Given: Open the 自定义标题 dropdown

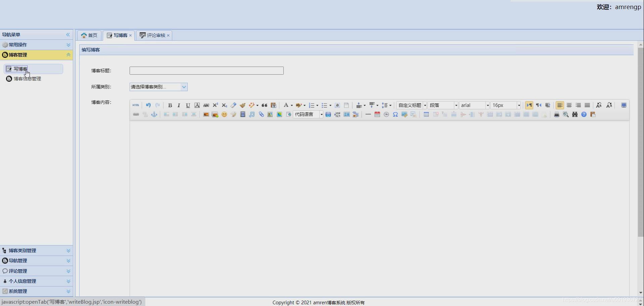Looking at the screenshot, I should tap(412, 105).
